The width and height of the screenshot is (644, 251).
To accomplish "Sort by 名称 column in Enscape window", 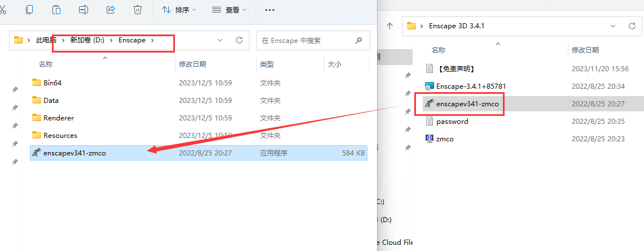I will point(46,64).
